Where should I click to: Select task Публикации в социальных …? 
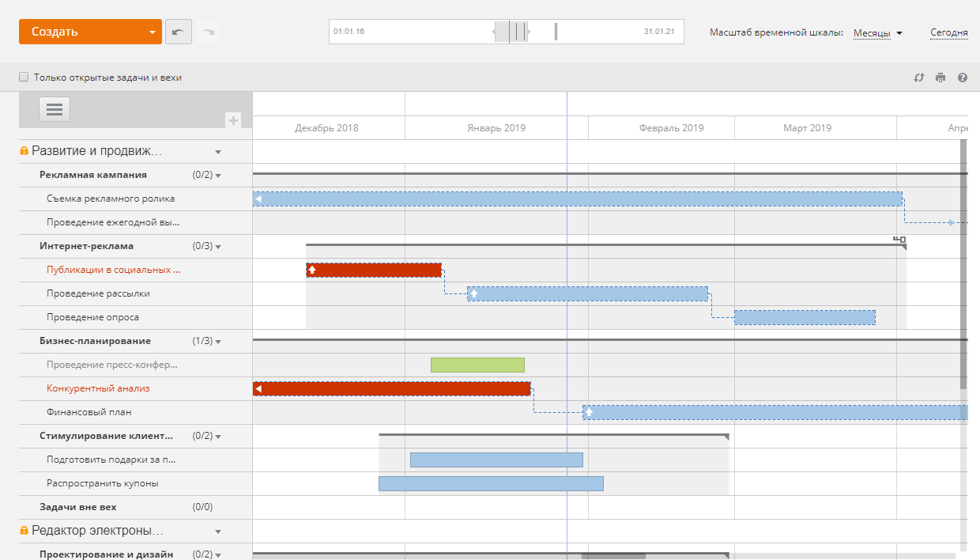114,270
